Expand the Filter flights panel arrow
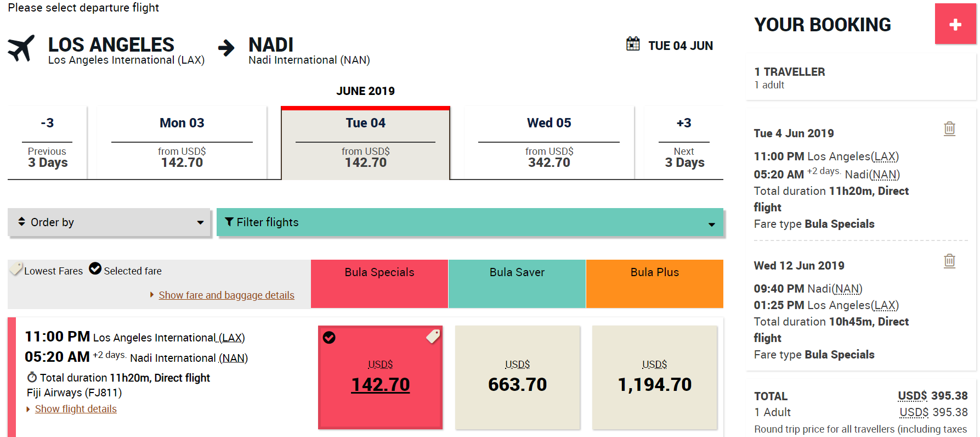The image size is (980, 437). 711,224
